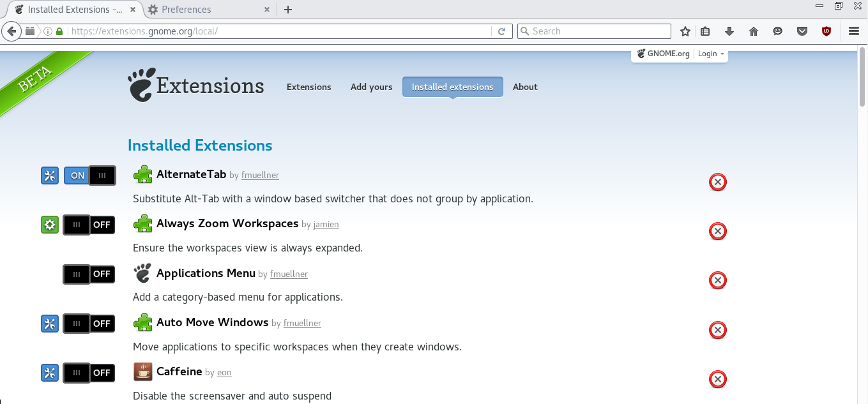
Task: Remove Caffeine extension with red X
Action: coord(718,379)
